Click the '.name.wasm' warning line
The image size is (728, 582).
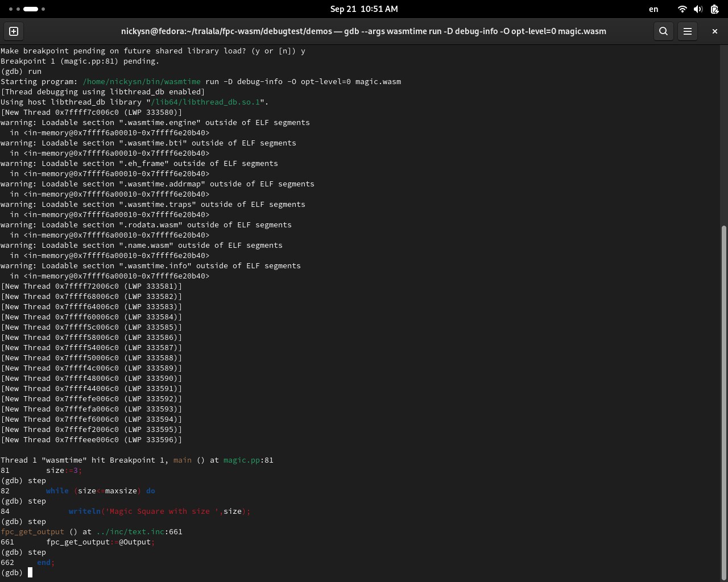pyautogui.click(x=142, y=245)
